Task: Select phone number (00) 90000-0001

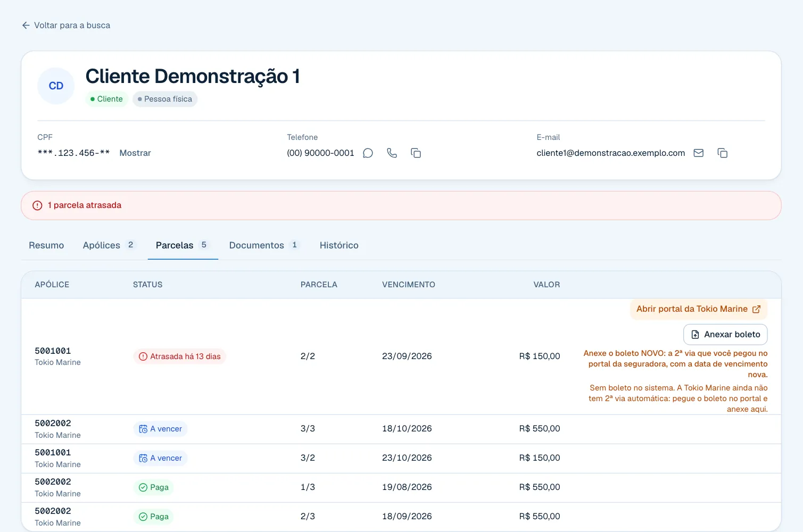Action: (x=320, y=153)
